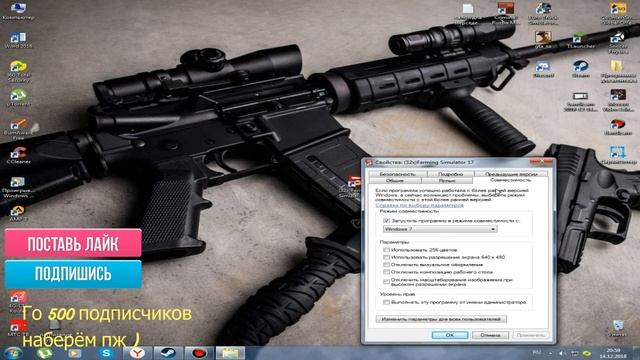Launch the uTorrent desktop shortcut
The width and height of the screenshot is (640, 360).
coord(18,98)
